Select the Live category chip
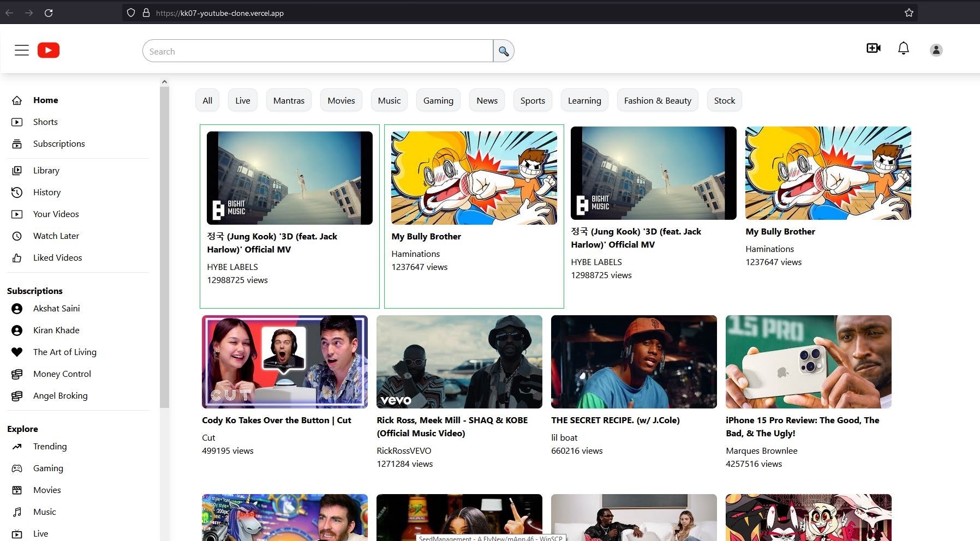This screenshot has height=541, width=980. click(243, 100)
